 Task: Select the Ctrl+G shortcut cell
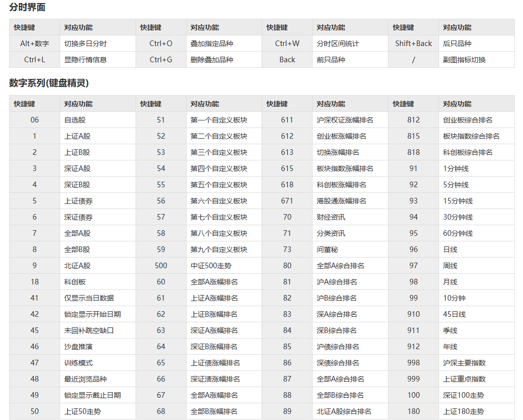pyautogui.click(x=161, y=60)
